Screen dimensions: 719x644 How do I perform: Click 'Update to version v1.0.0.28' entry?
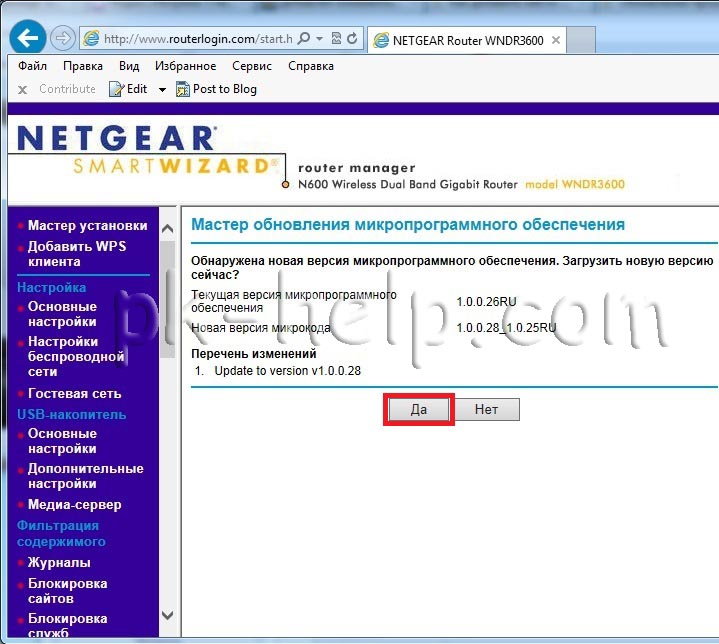tap(288, 371)
